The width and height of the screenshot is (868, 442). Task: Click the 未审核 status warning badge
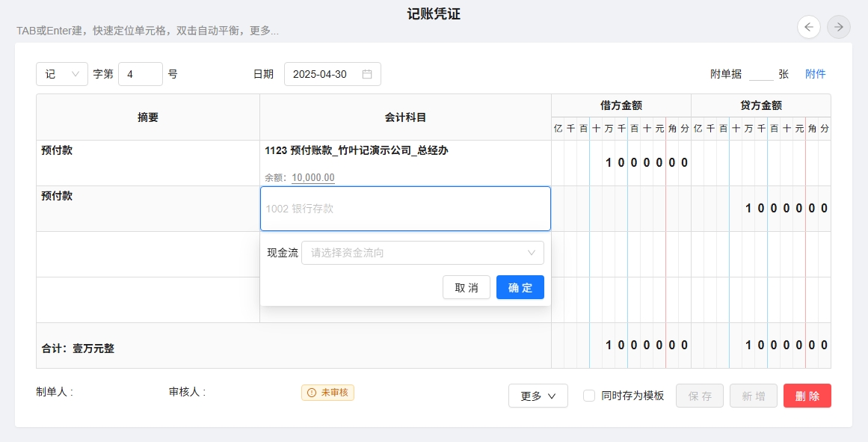coord(327,393)
